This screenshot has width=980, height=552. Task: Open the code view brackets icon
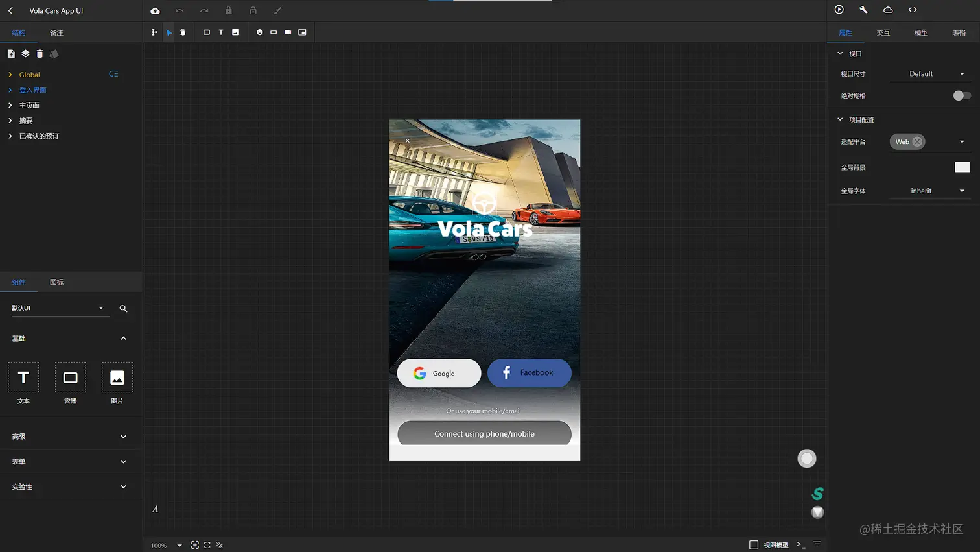(913, 10)
